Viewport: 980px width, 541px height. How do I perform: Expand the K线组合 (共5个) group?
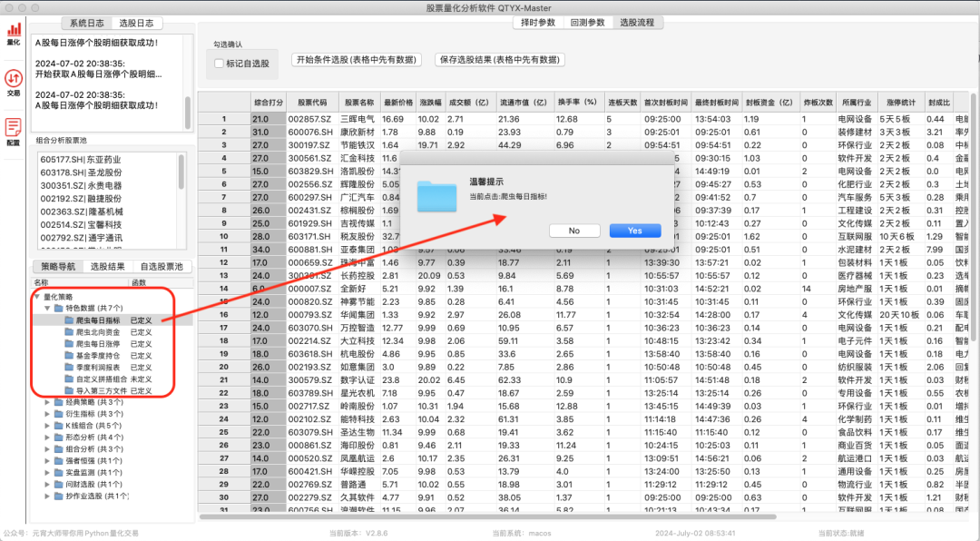pos(47,426)
